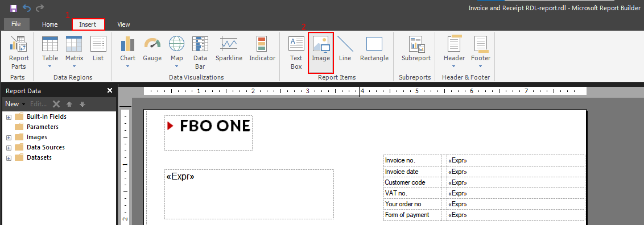Select the Parameters folder
644x225 pixels.
[x=42, y=127]
